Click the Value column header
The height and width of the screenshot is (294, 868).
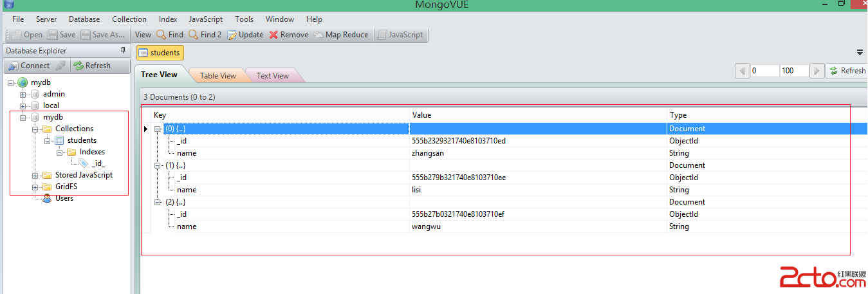point(538,115)
